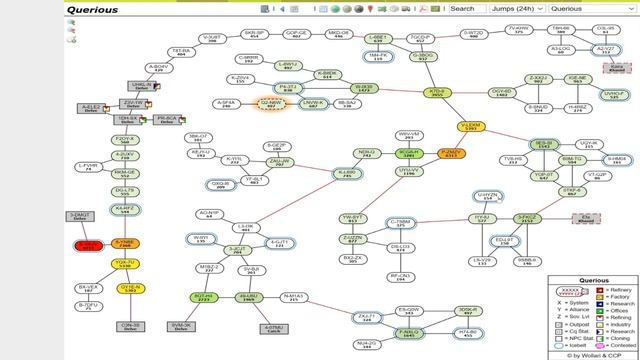The image size is (640, 360).
Task: Select the H74-B0 system node
Action: point(468,333)
